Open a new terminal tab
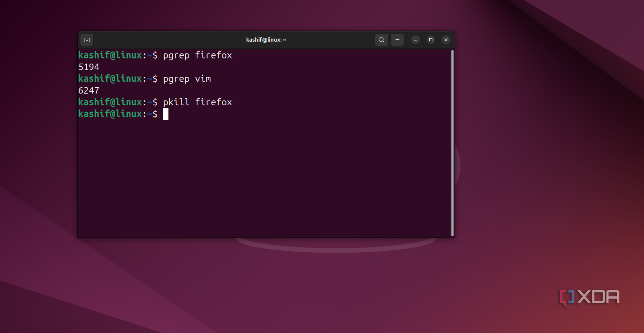This screenshot has width=644, height=333. click(x=87, y=40)
